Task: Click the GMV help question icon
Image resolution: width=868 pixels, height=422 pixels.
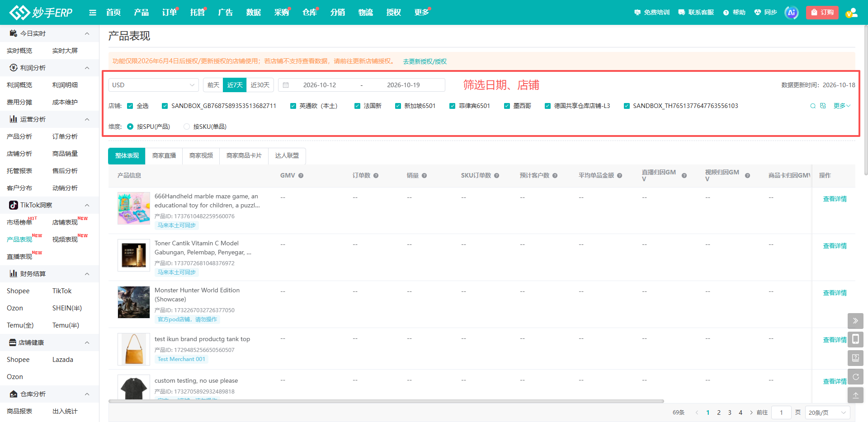Action: [x=301, y=176]
